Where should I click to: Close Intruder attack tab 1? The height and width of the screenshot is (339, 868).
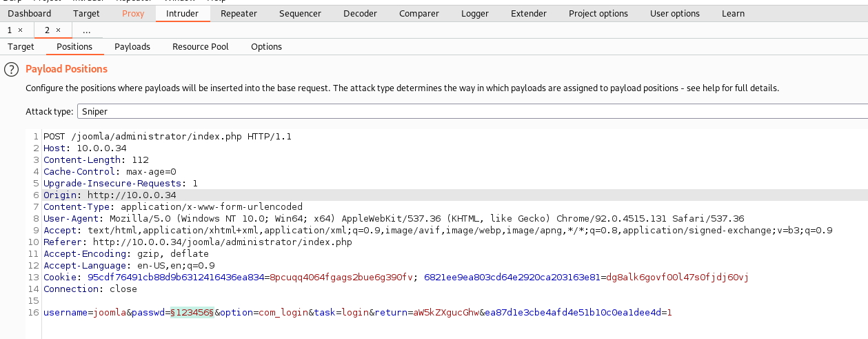tap(20, 30)
